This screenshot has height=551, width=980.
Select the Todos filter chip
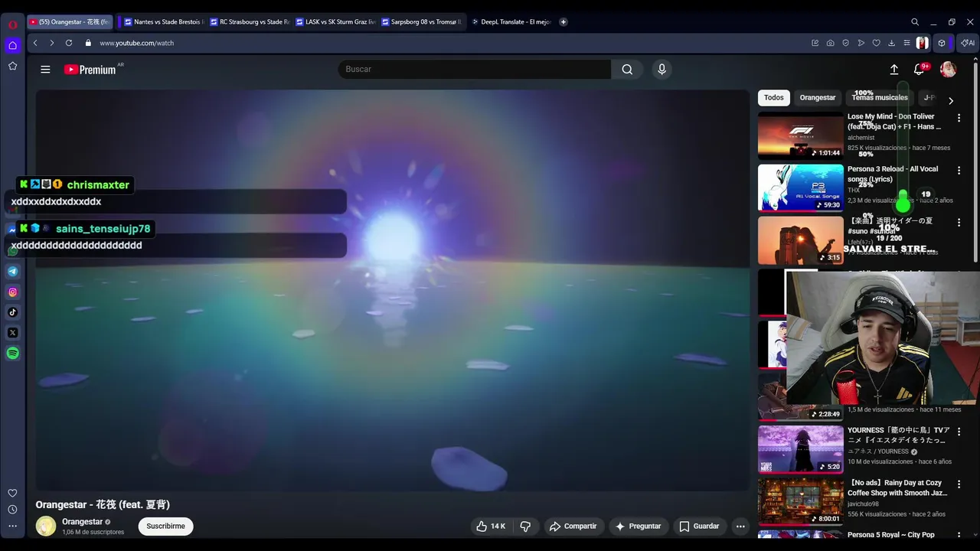click(774, 98)
